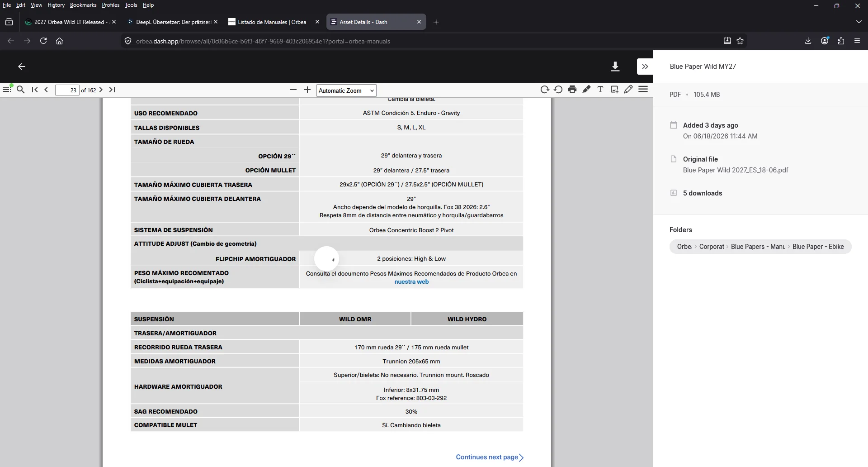
Task: Open Blue Paper - Ebike folder breadcrumb
Action: (x=818, y=247)
